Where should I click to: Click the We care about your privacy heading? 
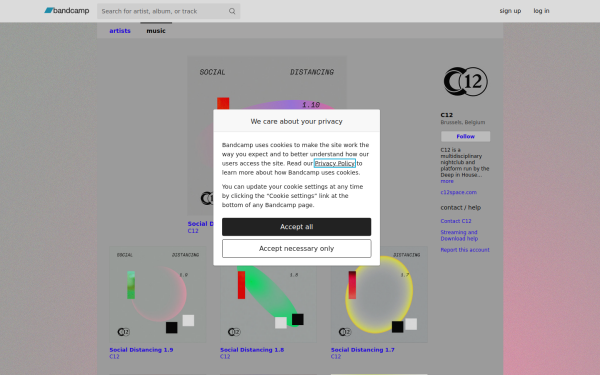pos(297,121)
